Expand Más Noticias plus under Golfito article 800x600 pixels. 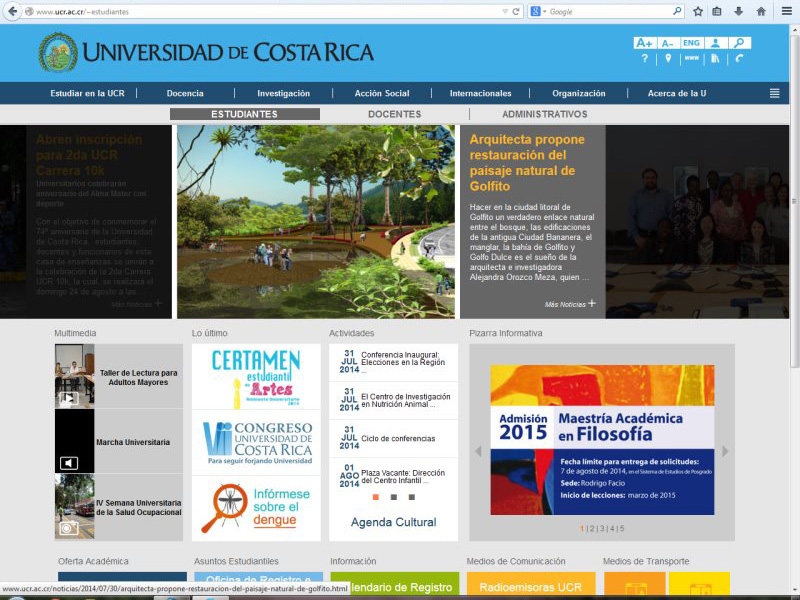tap(591, 303)
